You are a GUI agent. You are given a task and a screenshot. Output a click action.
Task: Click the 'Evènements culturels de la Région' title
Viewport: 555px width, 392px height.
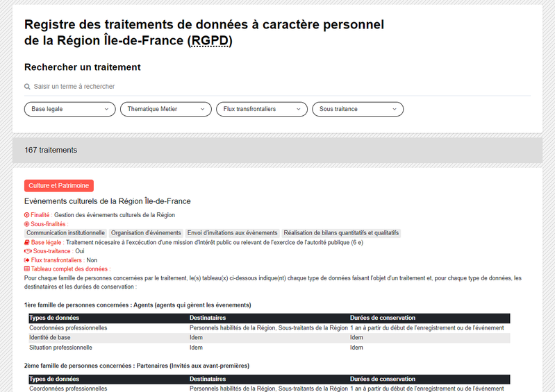point(107,201)
